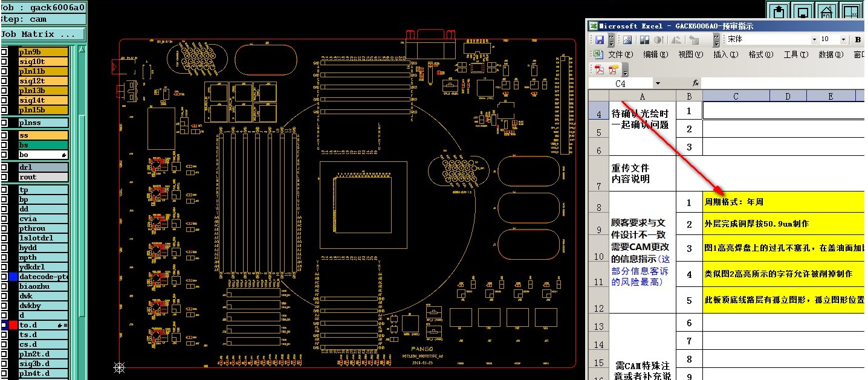
Task: Open the font name dropdown showing 宋体
Action: point(814,40)
